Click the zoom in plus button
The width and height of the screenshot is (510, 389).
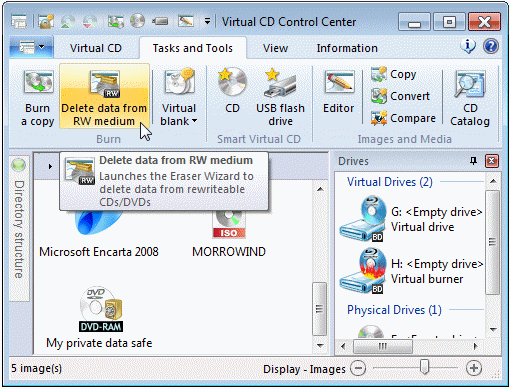[474, 368]
